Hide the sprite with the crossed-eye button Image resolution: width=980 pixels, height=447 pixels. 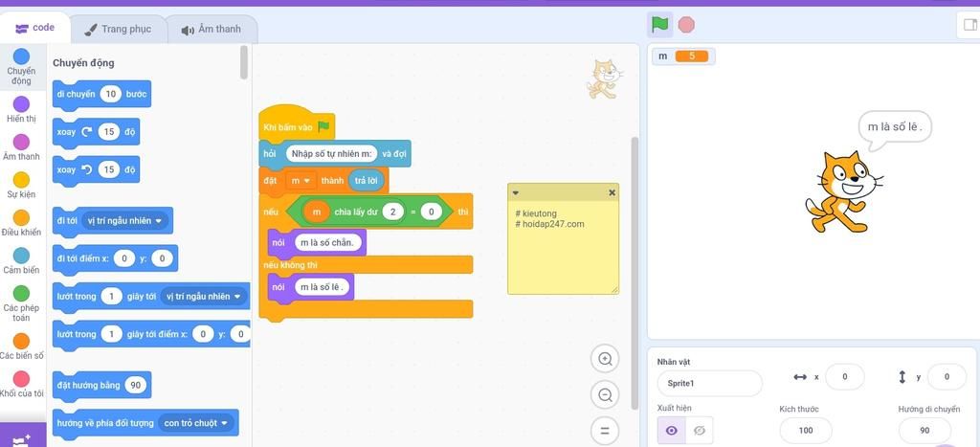coord(700,430)
